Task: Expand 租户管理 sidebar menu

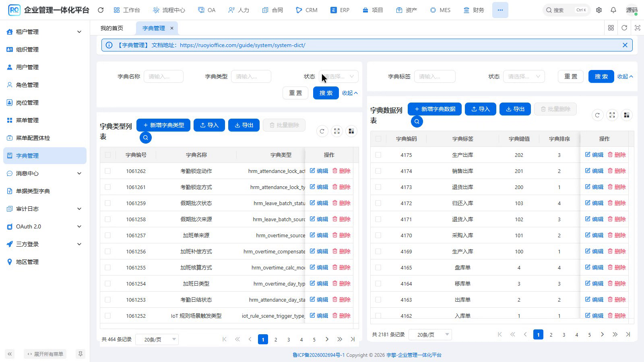Action: pyautogui.click(x=45, y=32)
